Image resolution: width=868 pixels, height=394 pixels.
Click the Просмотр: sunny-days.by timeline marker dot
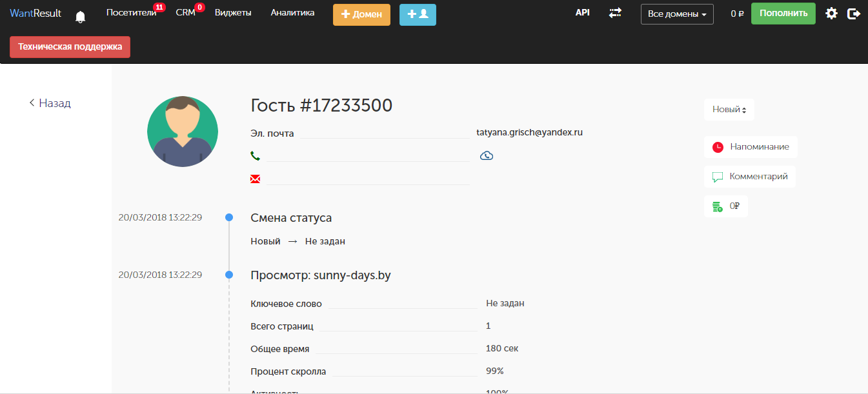(x=229, y=275)
